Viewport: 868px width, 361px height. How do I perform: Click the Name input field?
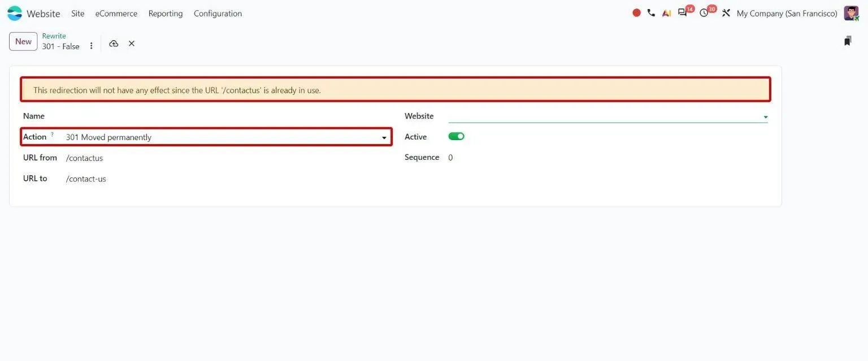(228, 116)
